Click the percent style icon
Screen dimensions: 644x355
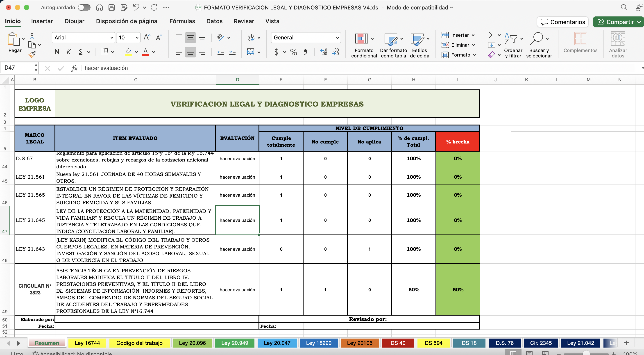(293, 52)
